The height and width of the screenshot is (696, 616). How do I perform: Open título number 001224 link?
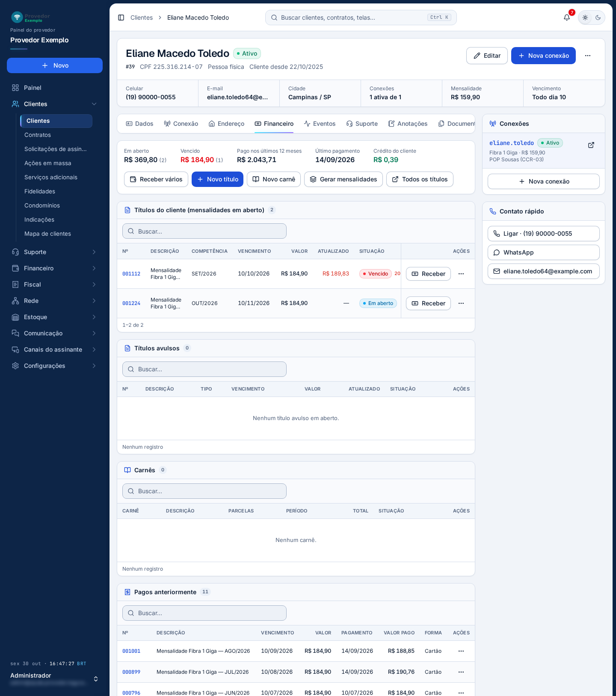131,303
